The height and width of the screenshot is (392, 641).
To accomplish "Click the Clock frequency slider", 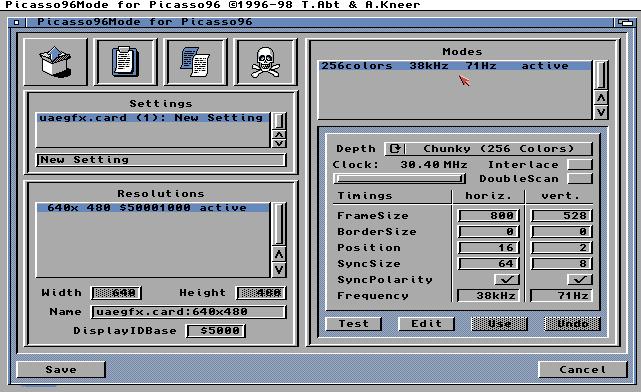I will click(399, 179).
